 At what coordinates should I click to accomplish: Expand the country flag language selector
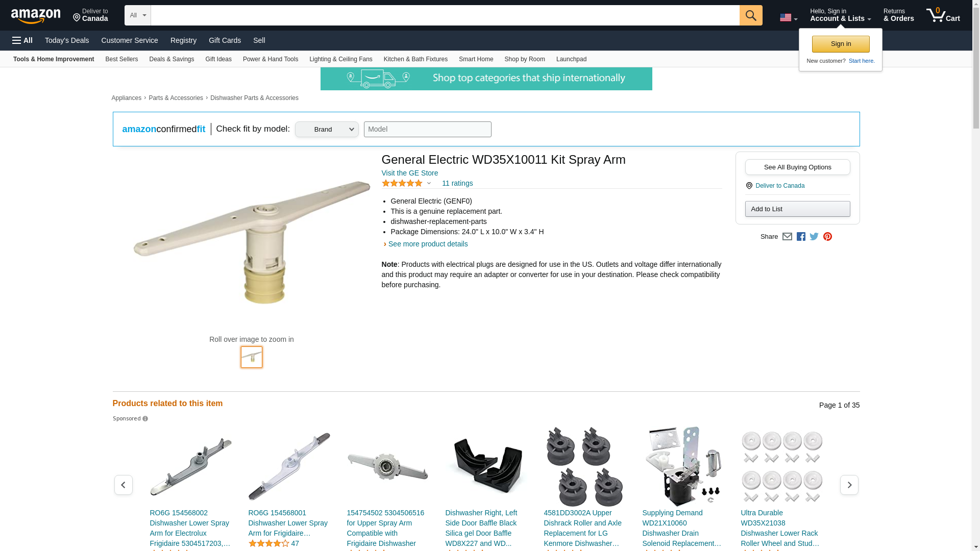pos(789,17)
